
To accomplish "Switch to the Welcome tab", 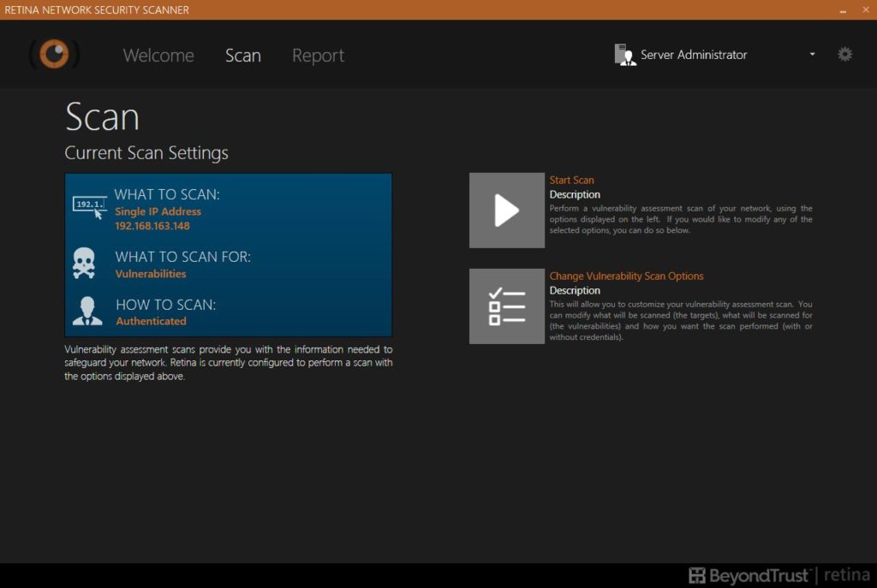I will click(x=158, y=56).
